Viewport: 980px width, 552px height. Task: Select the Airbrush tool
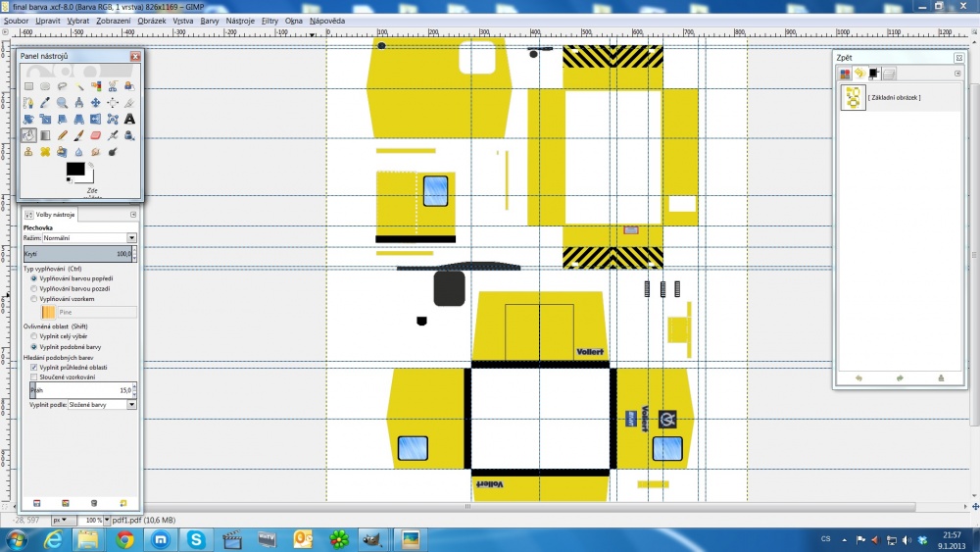pos(113,135)
